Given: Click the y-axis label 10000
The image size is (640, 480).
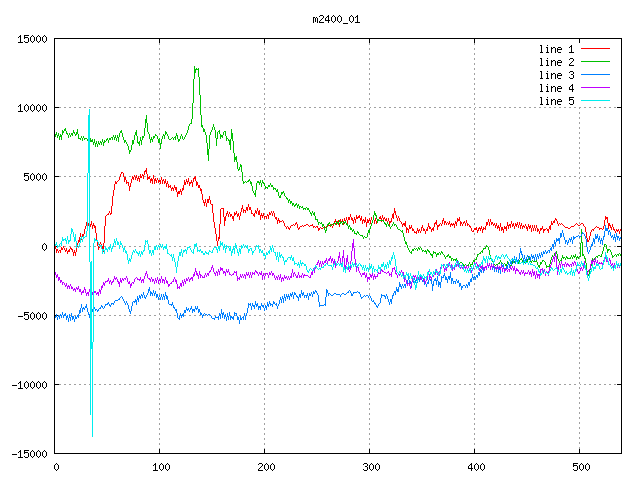Looking at the screenshot, I should pyautogui.click(x=32, y=108).
